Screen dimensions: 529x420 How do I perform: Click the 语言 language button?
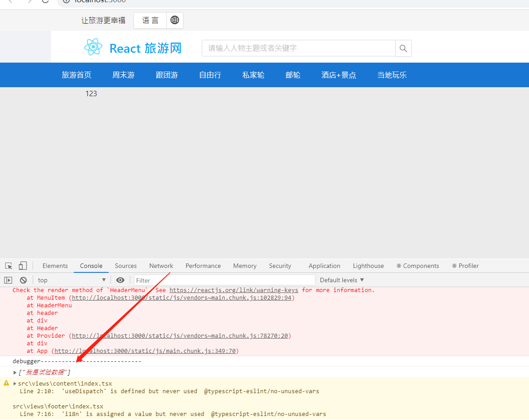[150, 20]
